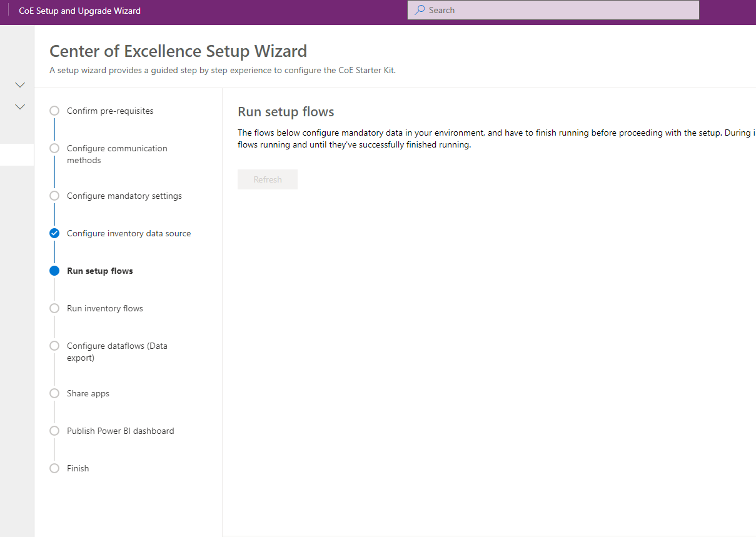Select the Configure communication methods step
The image size is (756, 537).
coord(117,154)
